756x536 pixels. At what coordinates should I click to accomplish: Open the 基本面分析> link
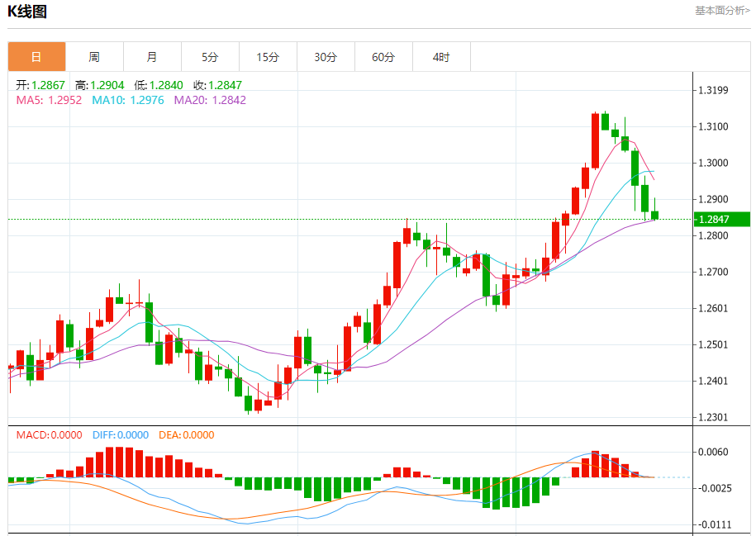[722, 11]
